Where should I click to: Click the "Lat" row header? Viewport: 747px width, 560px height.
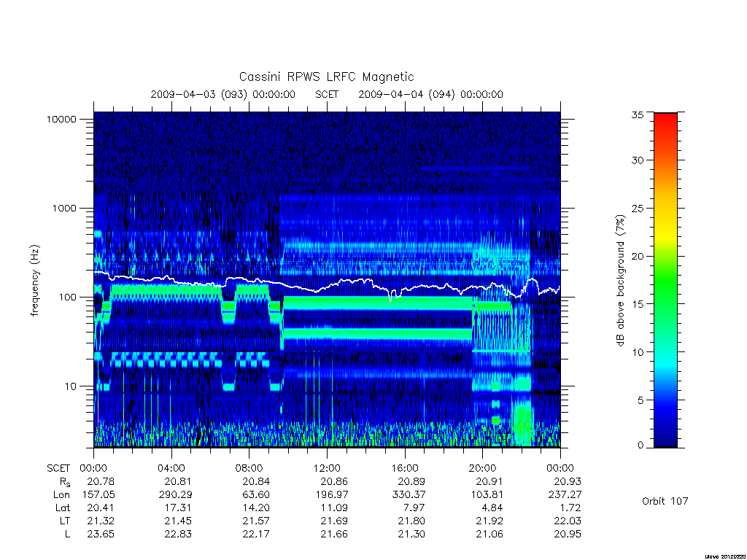click(63, 508)
